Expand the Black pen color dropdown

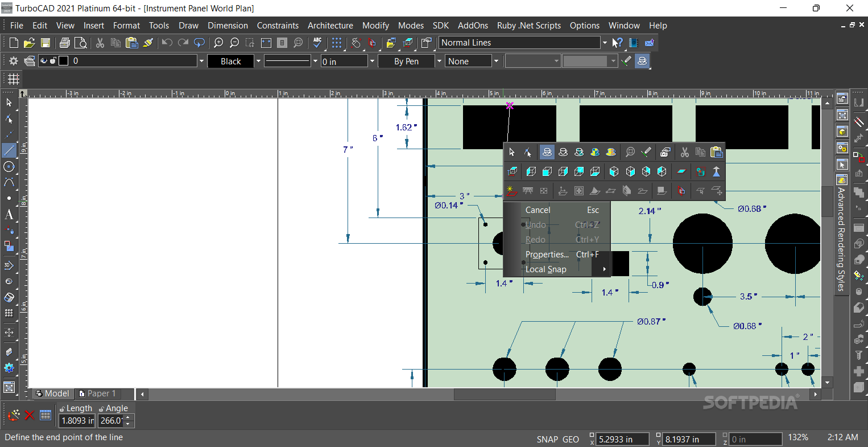pyautogui.click(x=258, y=61)
